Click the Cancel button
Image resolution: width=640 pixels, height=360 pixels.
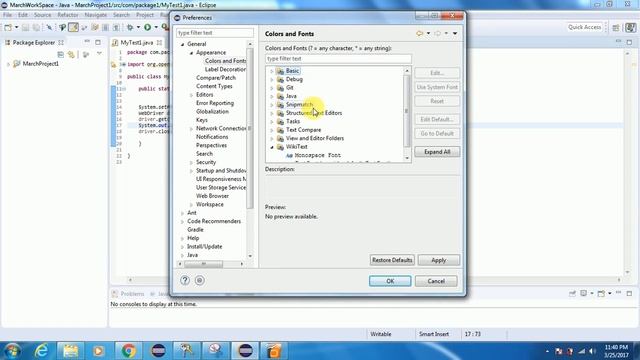point(436,281)
